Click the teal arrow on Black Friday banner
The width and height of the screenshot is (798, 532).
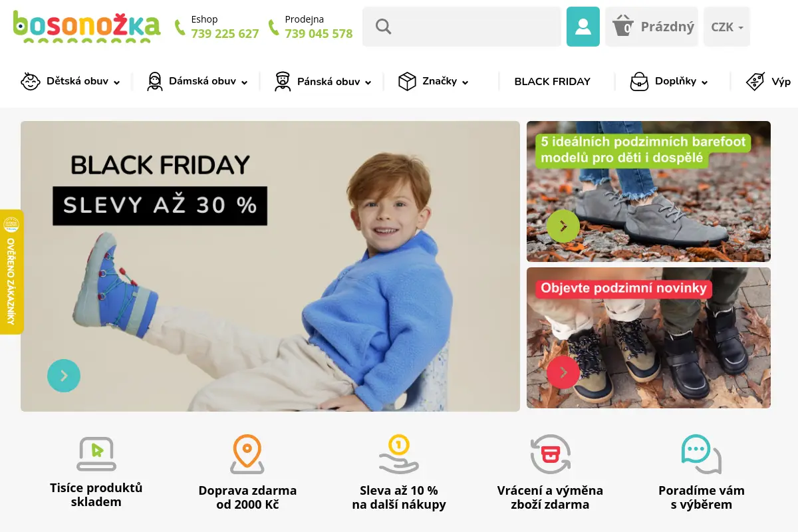(64, 376)
